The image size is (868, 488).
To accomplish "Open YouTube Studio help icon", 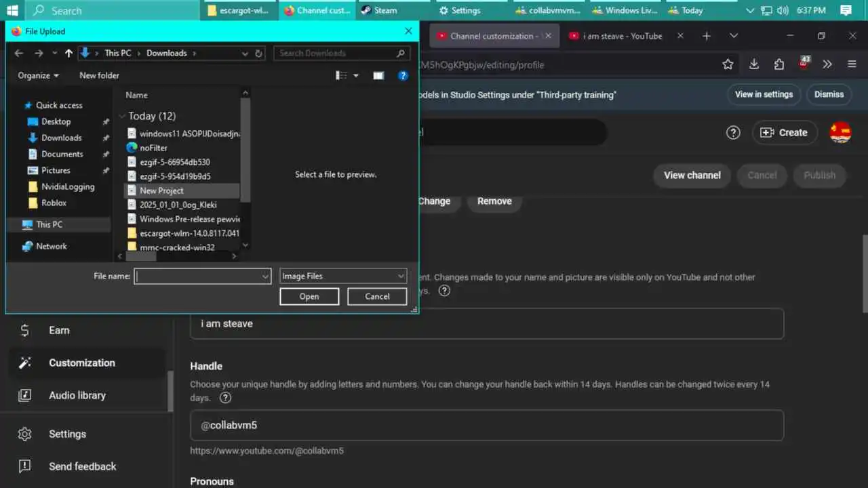I will pyautogui.click(x=733, y=133).
